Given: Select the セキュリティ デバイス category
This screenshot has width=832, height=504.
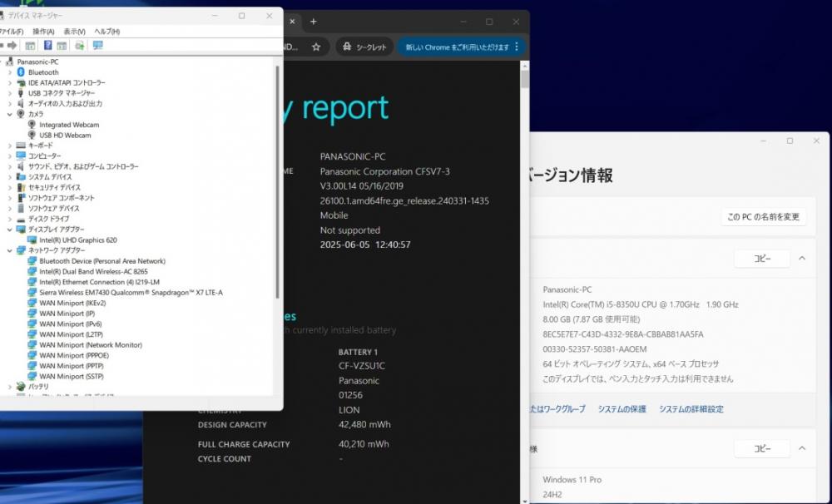Looking at the screenshot, I should (54, 187).
